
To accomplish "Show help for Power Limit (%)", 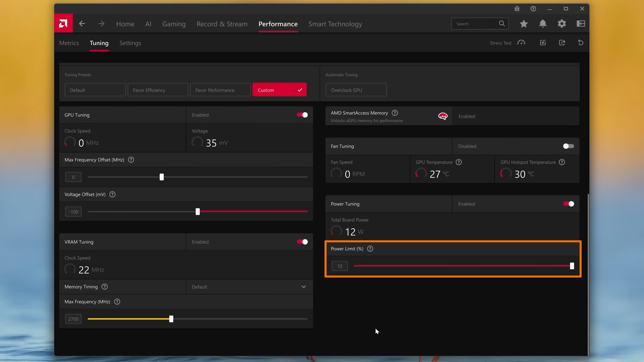I will coord(370,249).
